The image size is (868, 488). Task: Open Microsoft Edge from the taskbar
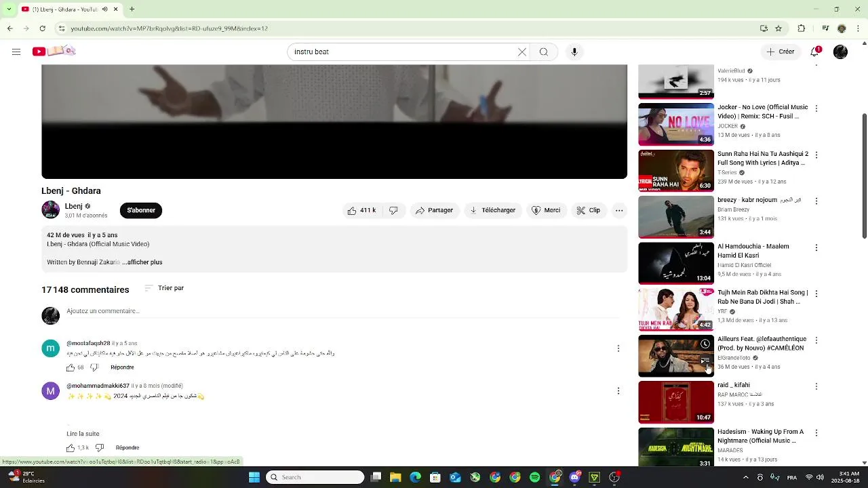click(x=415, y=477)
